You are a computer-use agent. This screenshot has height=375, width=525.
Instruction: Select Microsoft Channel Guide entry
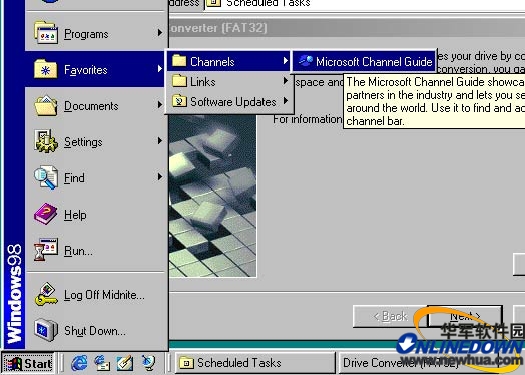tap(364, 61)
